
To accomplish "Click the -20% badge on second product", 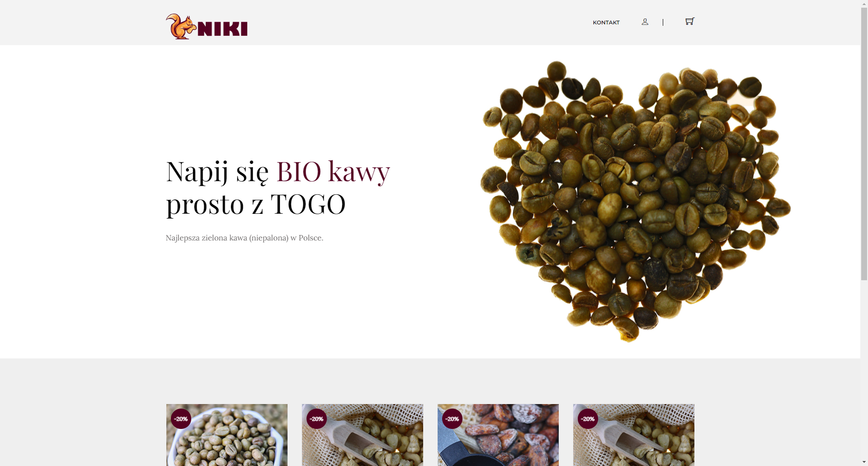I will coord(316,419).
